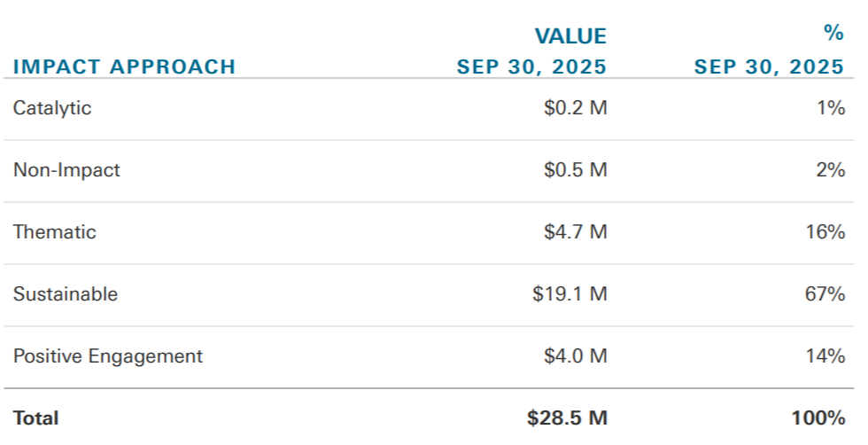Click the 16% Thematic percentage
The image size is (868, 445).
pos(825,231)
